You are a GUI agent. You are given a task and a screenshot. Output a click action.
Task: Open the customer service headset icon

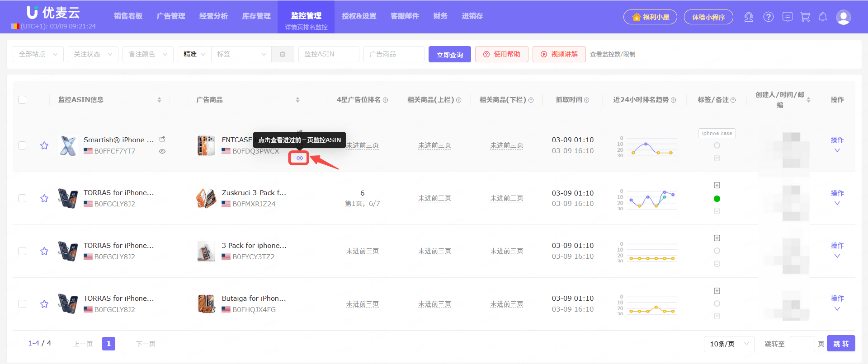[749, 17]
